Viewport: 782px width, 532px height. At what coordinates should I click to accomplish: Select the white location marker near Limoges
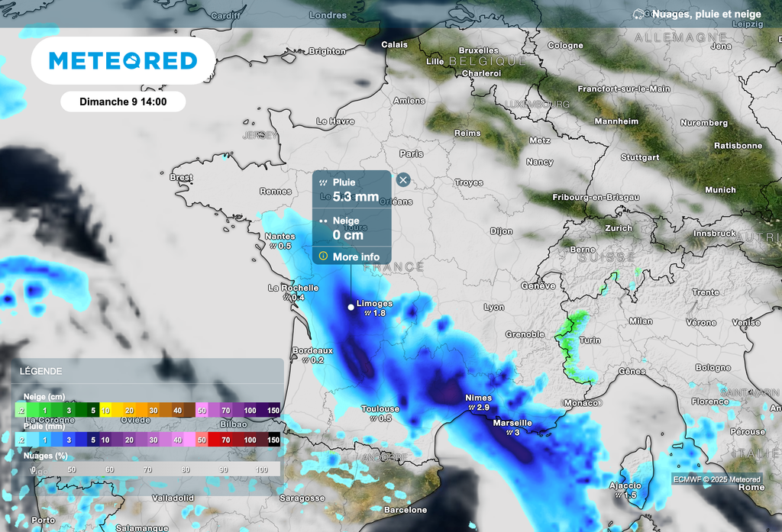click(x=351, y=307)
